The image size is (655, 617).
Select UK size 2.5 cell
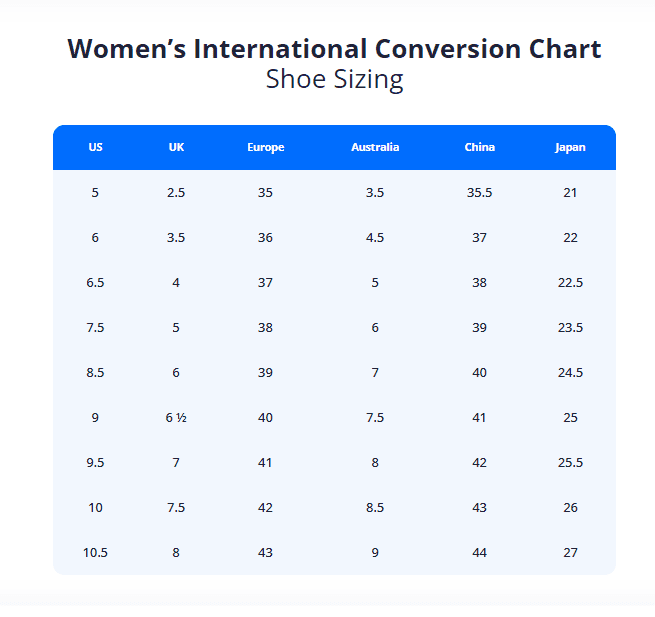tap(176, 192)
